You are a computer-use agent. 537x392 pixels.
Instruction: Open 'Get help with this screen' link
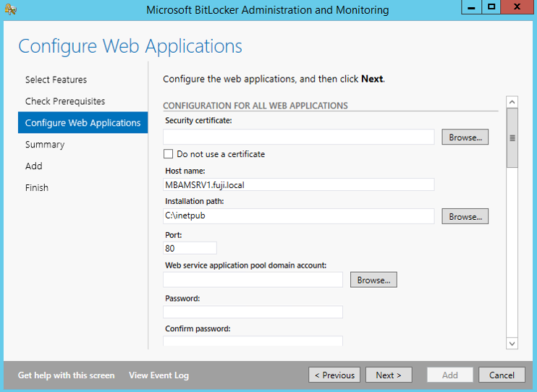pyautogui.click(x=66, y=375)
